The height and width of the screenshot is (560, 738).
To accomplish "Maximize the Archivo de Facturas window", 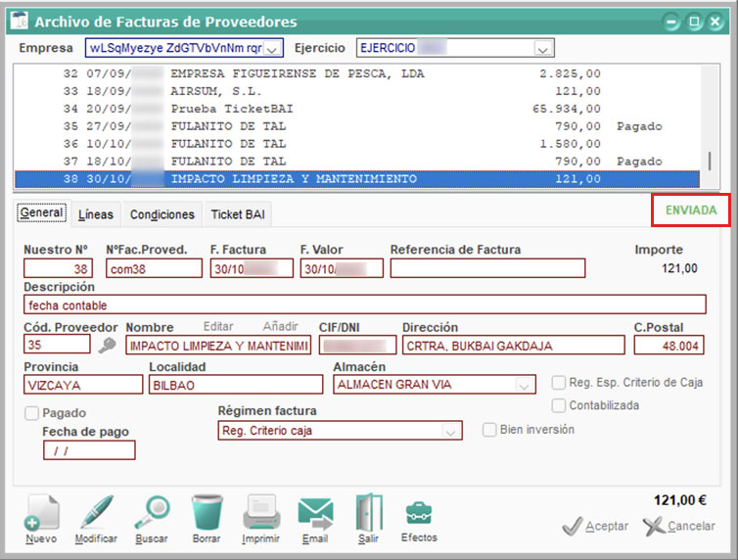I will (694, 22).
